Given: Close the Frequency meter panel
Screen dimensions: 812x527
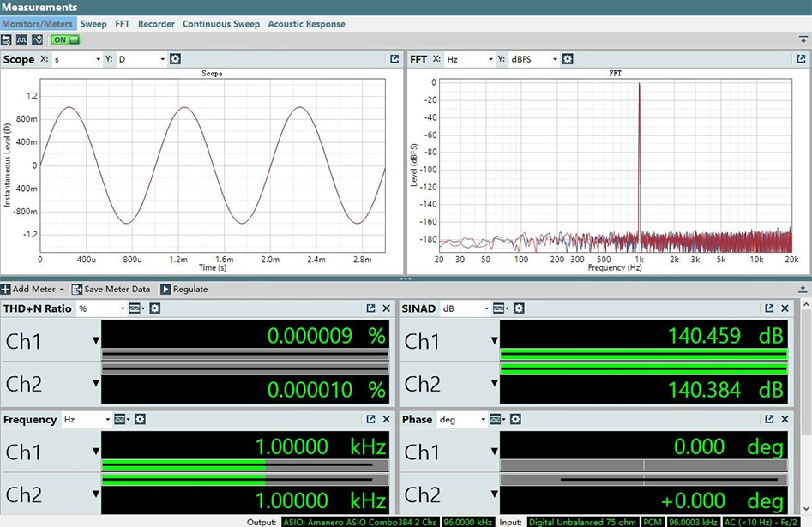Looking at the screenshot, I should [386, 420].
